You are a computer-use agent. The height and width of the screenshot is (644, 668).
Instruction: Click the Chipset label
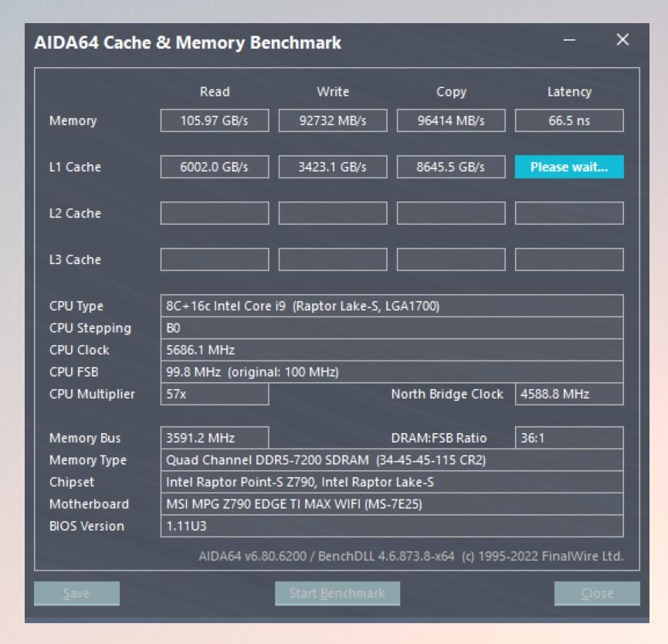[72, 483]
